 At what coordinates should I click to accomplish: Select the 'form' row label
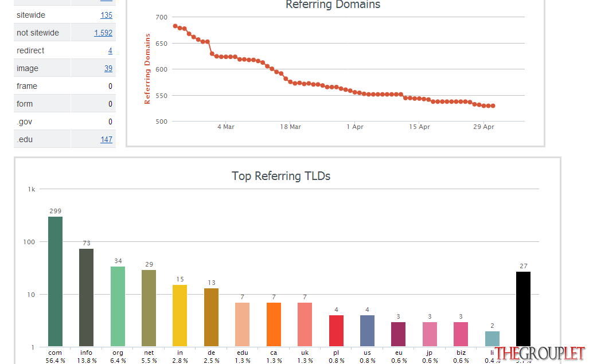[25, 104]
